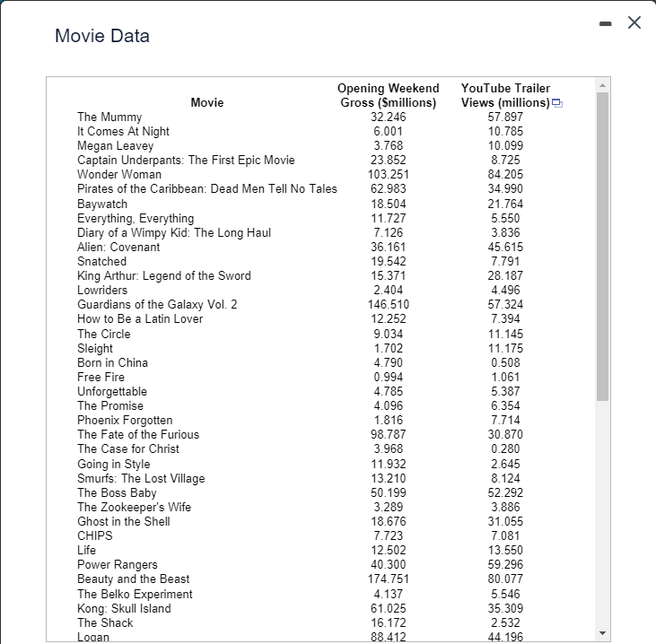Image resolution: width=656 pixels, height=644 pixels.
Task: Select Lowriders in the movie list
Action: pyautogui.click(x=102, y=291)
